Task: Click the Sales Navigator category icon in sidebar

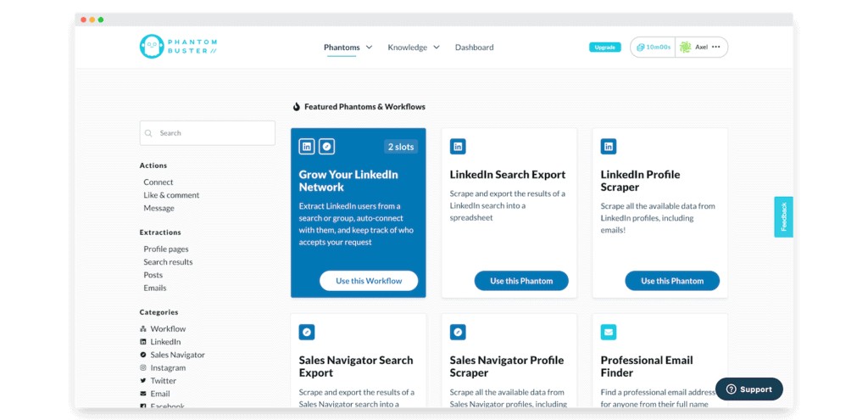Action: 142,355
